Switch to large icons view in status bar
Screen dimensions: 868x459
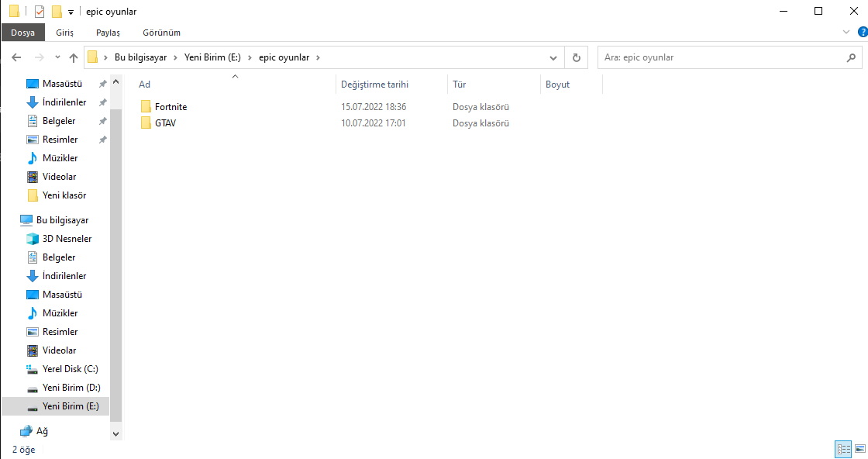coord(859,449)
